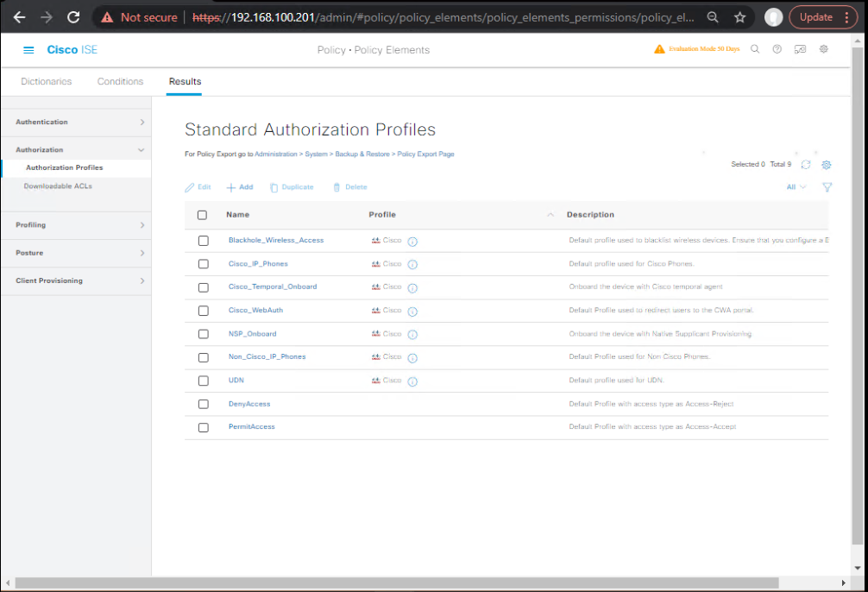Click the Delete trash toolbar button
The height and width of the screenshot is (592, 868).
pyautogui.click(x=349, y=187)
